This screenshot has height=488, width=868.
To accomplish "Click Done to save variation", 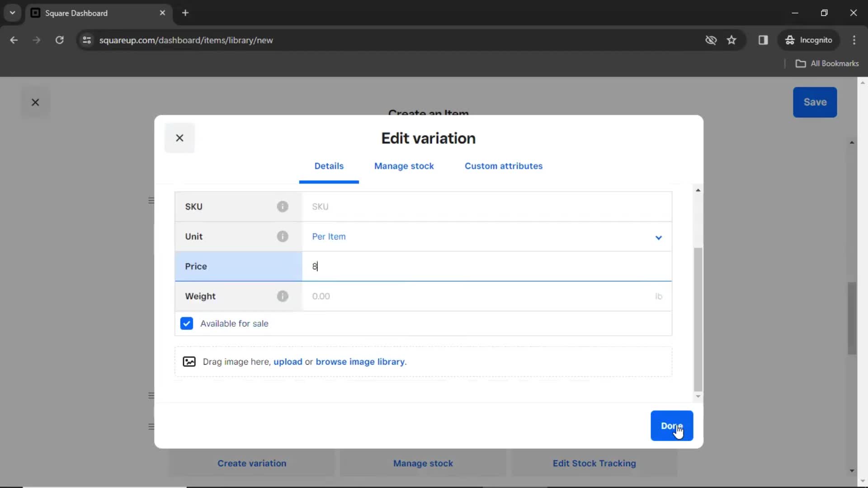I will [672, 426].
